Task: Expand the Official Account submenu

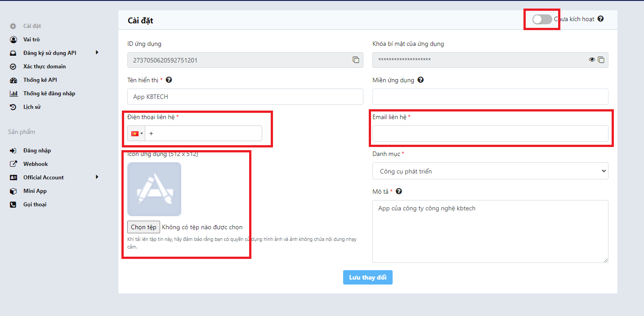Action: (97, 177)
